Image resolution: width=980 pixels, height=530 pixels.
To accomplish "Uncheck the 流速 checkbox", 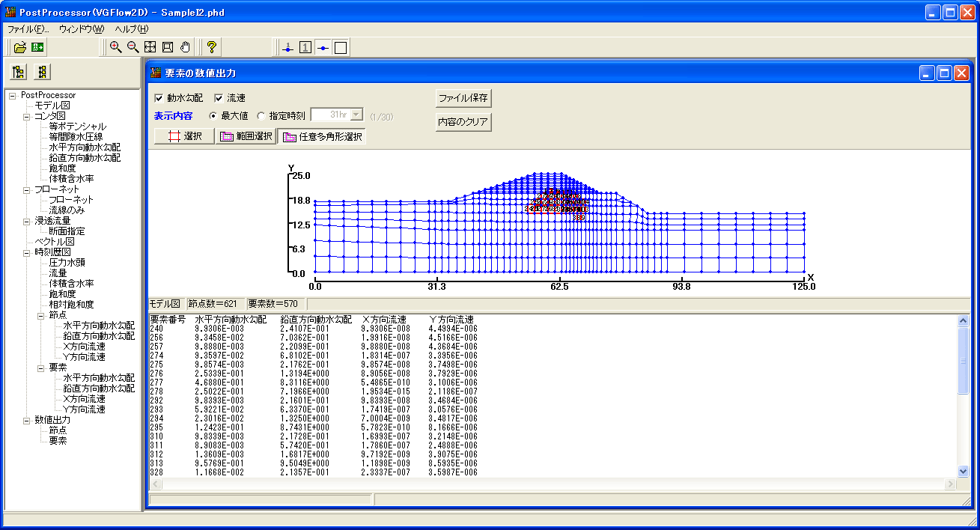I will (219, 98).
